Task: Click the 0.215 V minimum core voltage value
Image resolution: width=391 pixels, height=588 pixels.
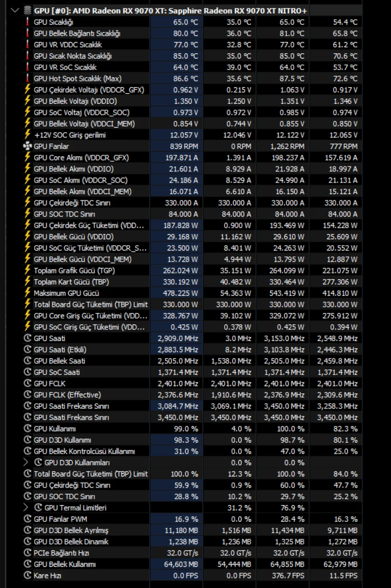Action: (x=239, y=90)
